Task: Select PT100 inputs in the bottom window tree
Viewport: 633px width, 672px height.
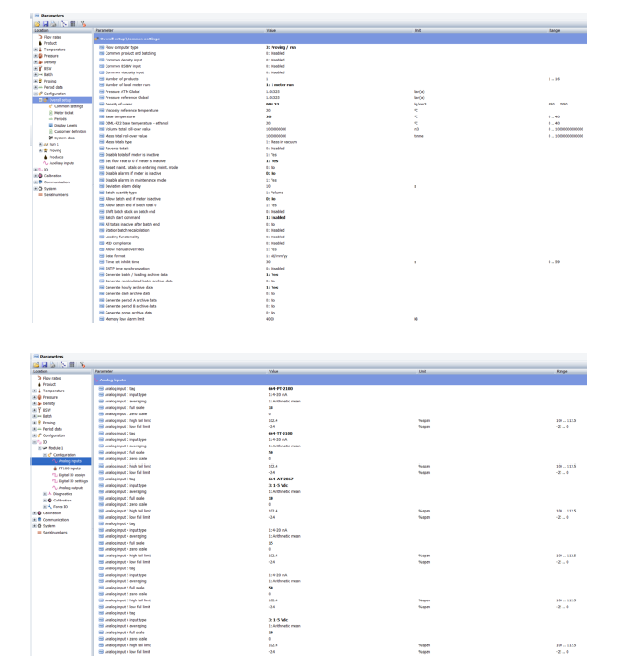Action: 69,468
